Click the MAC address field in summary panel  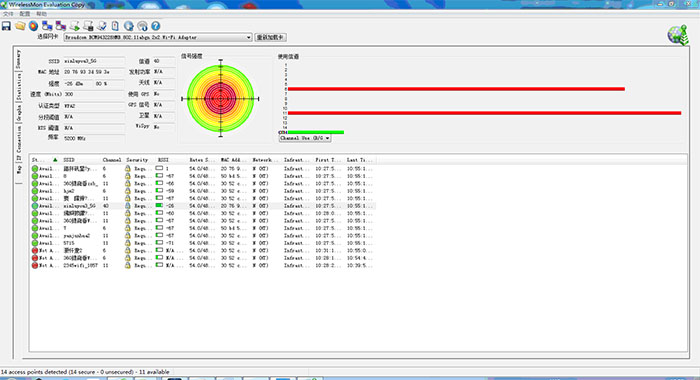tap(94, 71)
